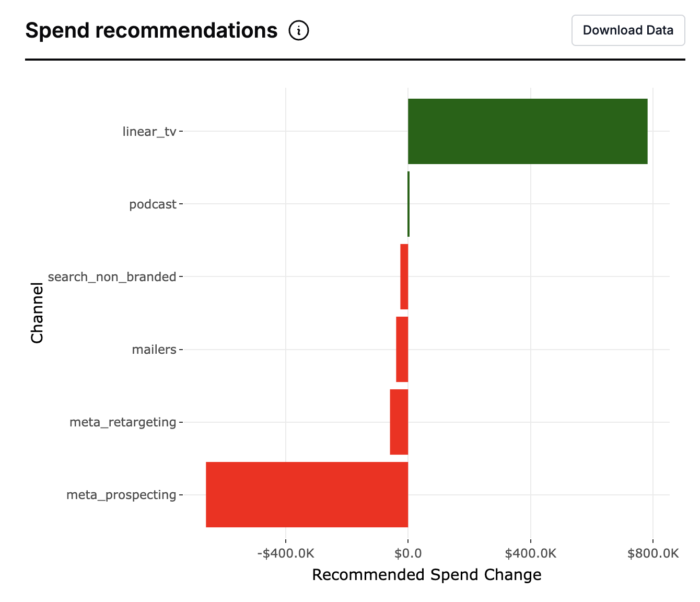Click the green linear_tv bar
The height and width of the screenshot is (602, 700).
pos(527,131)
